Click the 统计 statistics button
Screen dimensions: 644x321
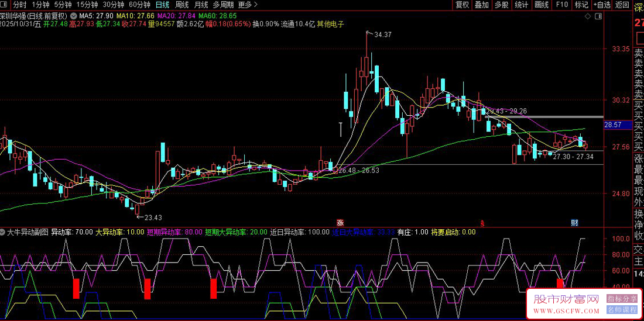point(521,5)
